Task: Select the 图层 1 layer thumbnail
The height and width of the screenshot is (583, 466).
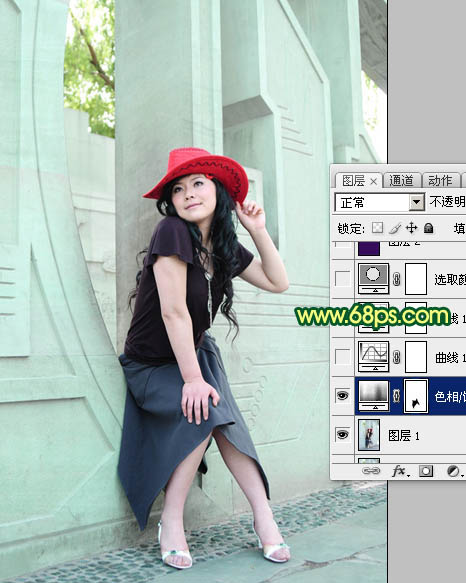Action: [369, 435]
